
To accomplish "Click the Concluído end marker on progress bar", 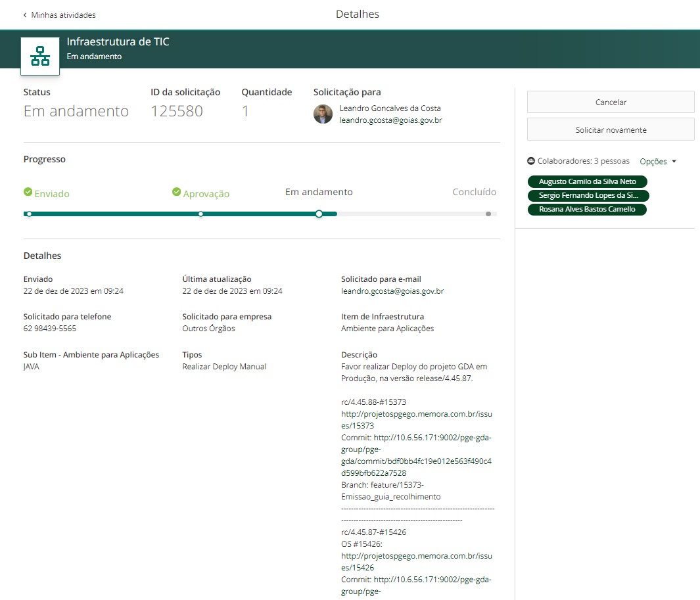I will click(x=488, y=214).
